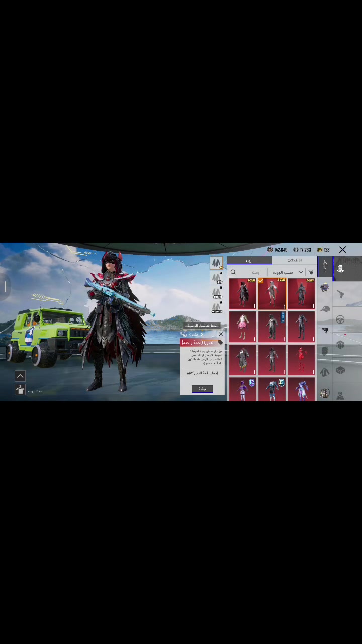The image size is (362, 644).
Task: Switch to the الإطلالات tab
Action: tap(294, 260)
